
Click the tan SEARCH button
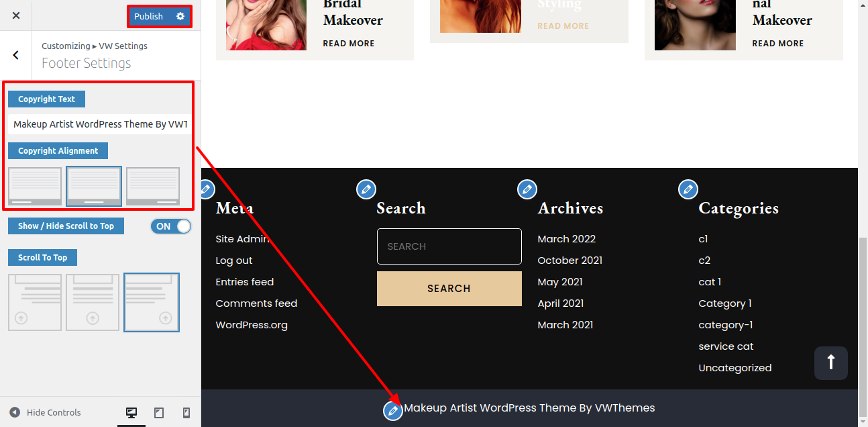click(449, 289)
